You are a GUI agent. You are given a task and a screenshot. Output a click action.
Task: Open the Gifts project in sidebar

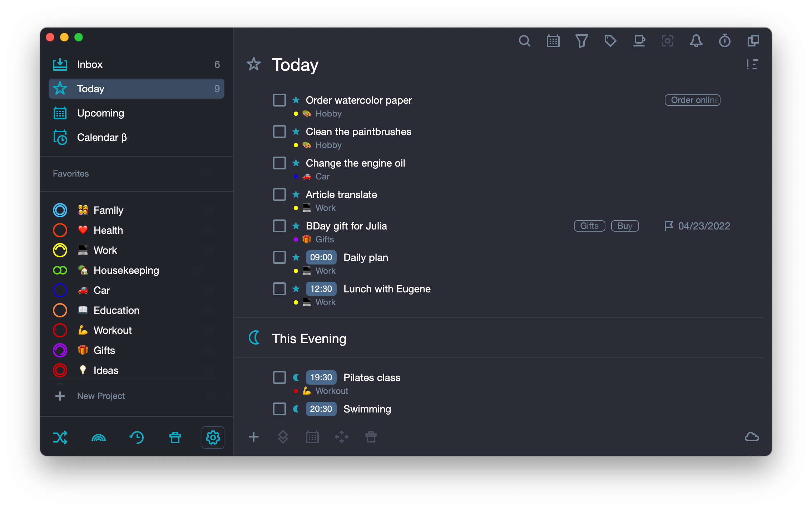point(137,350)
